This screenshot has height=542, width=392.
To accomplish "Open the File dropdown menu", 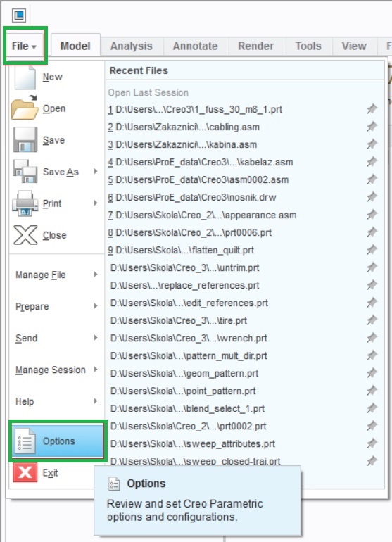I will pos(24,46).
